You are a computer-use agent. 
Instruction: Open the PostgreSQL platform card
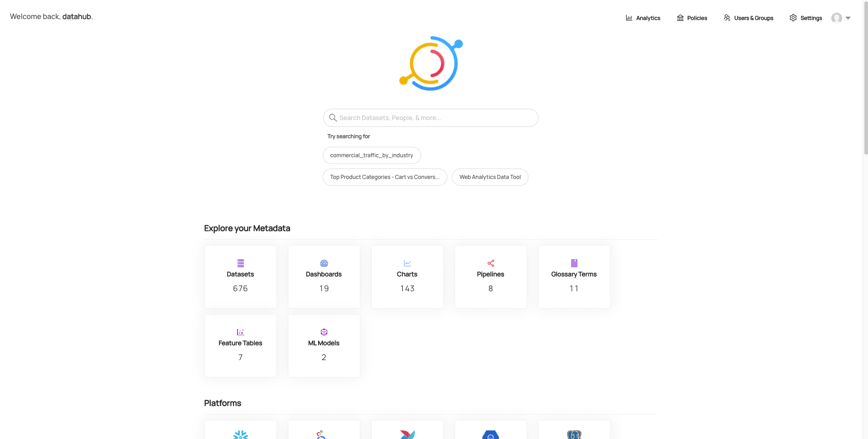[574, 429]
